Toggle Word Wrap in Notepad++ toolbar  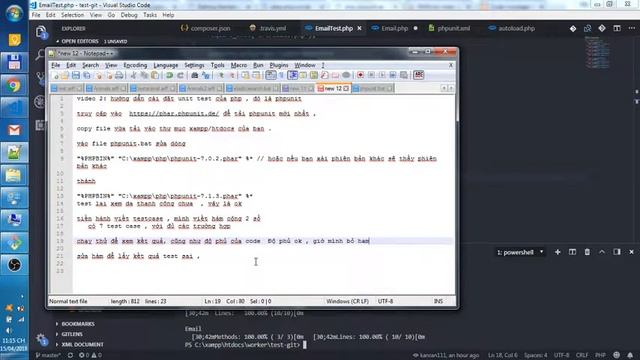pyautogui.click(x=271, y=76)
